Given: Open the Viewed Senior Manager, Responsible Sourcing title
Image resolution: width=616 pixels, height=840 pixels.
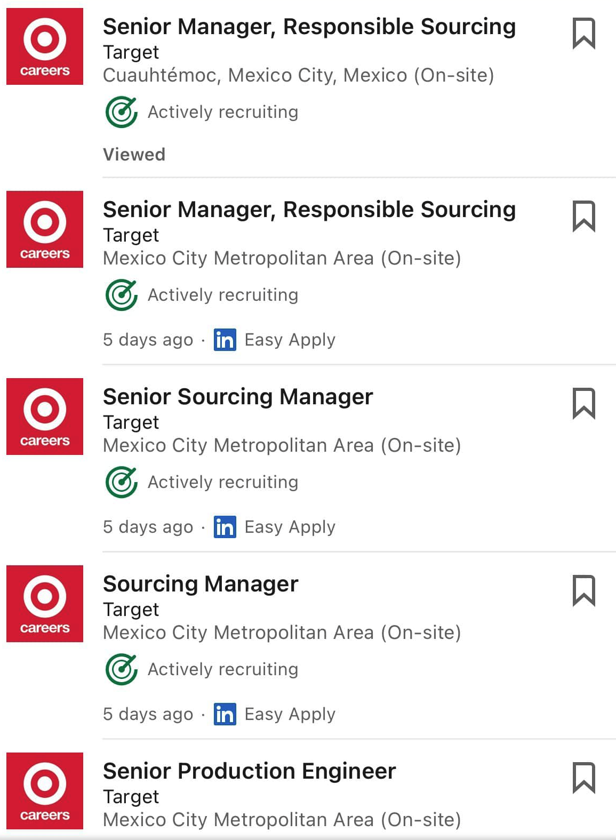Looking at the screenshot, I should coord(309,27).
